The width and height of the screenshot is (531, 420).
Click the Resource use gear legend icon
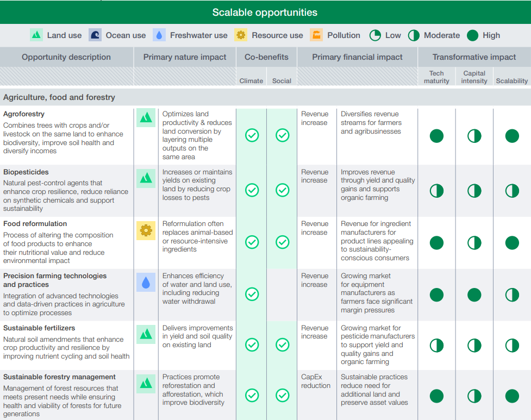click(240, 35)
